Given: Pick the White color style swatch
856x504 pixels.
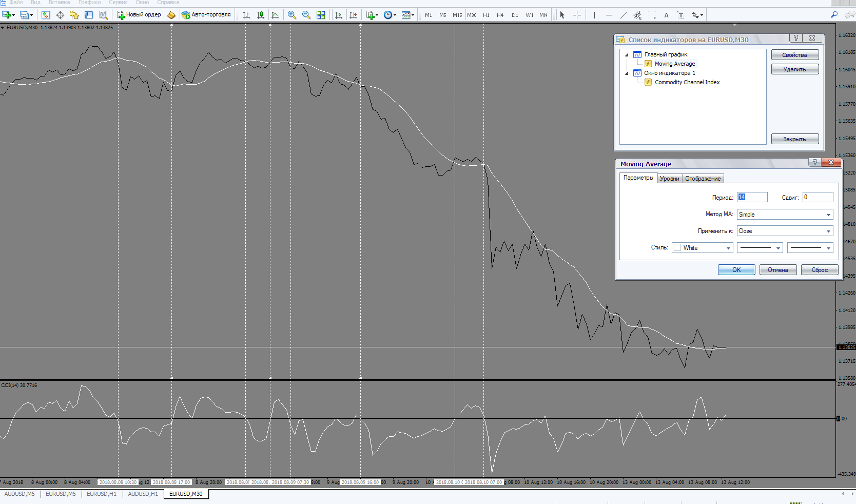Looking at the screenshot, I should point(677,248).
